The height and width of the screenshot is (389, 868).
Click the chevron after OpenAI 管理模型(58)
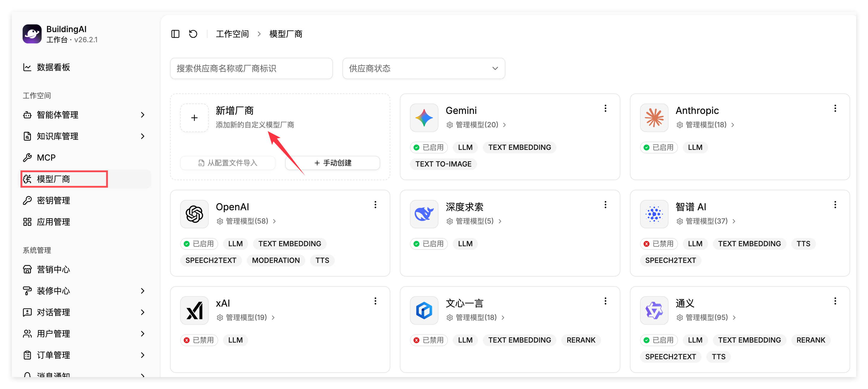(275, 221)
